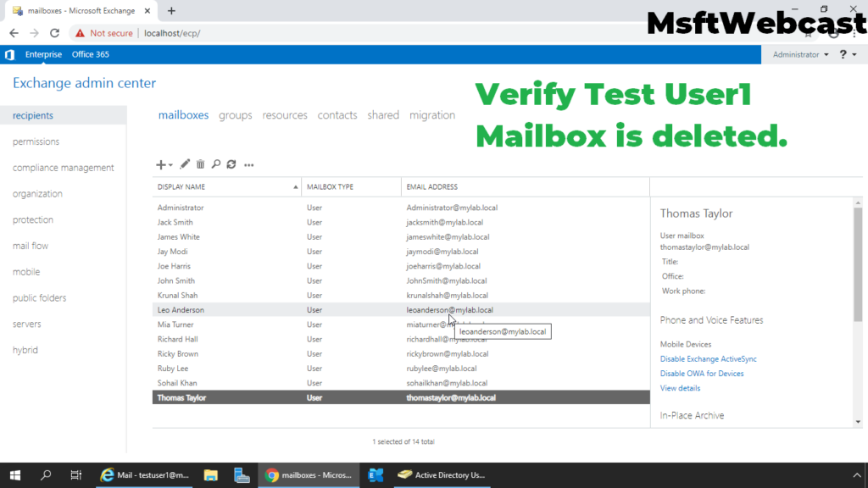The width and height of the screenshot is (868, 488).
Task: Sort by Email Address column header
Action: click(526, 187)
